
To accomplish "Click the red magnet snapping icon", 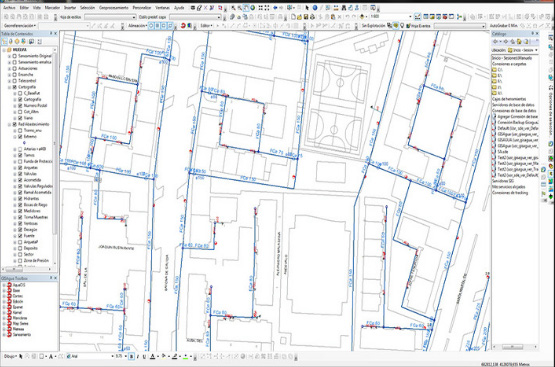I will (x=183, y=25).
